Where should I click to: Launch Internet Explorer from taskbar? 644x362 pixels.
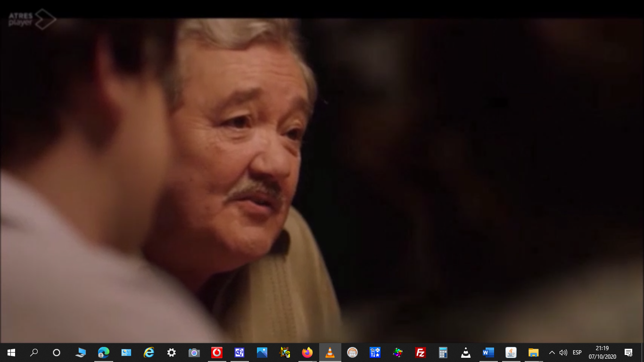coord(149,353)
